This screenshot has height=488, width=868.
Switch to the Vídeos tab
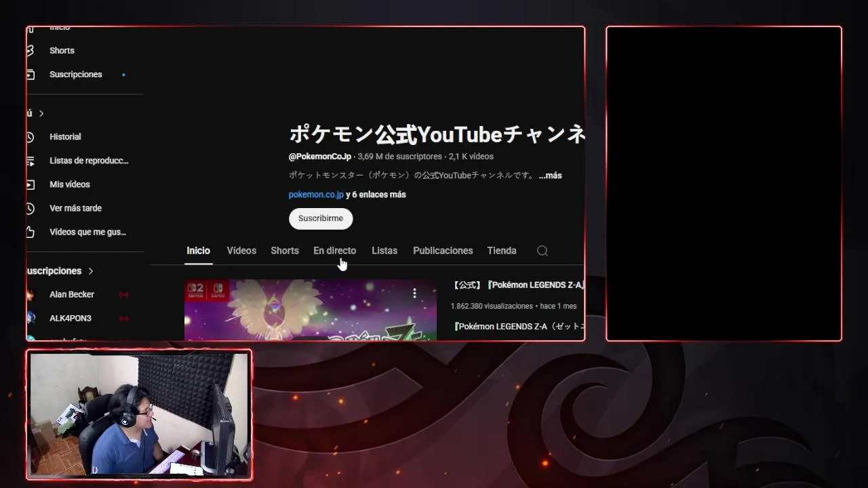(241, 251)
